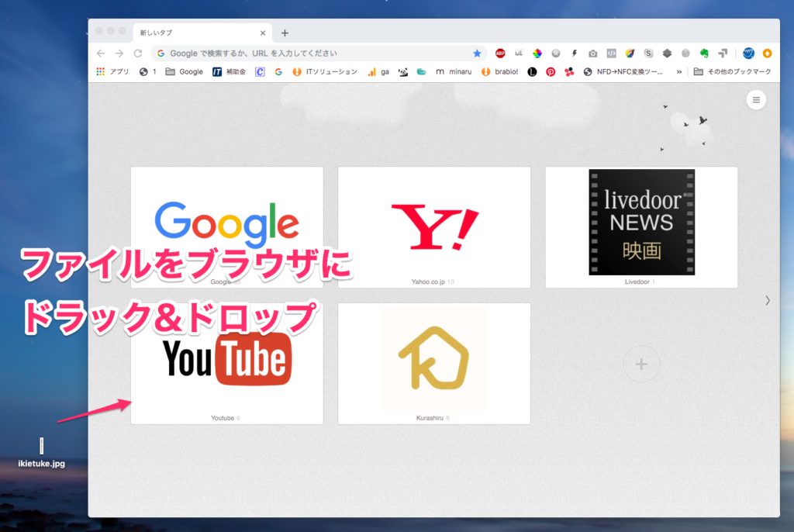794x532 pixels.
Task: Open the minaru bookmark
Action: click(454, 71)
